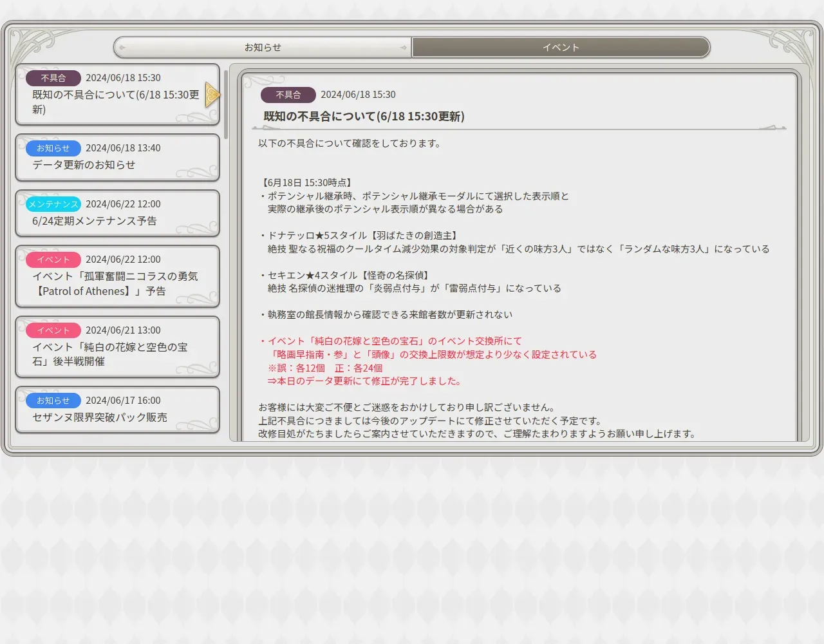Open notice 孤軍奮闘ニコラスの勇気 予告
This screenshot has width=824, height=644.
pyautogui.click(x=117, y=276)
